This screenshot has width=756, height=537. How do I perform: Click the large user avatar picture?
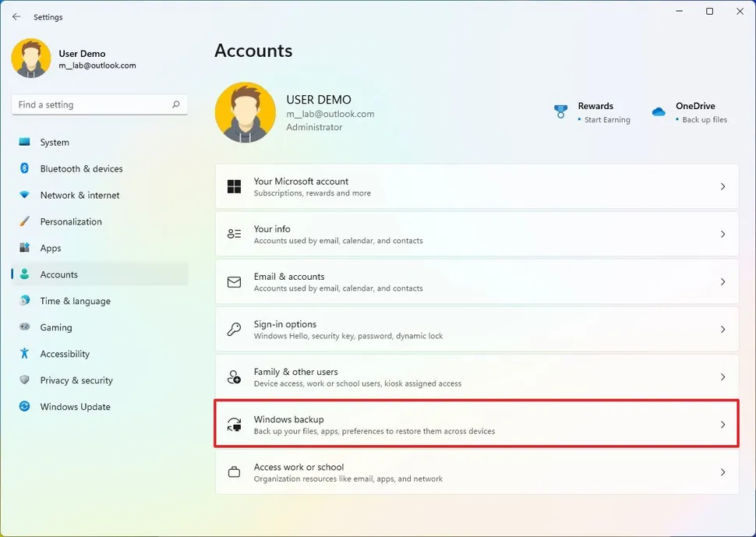tap(245, 112)
